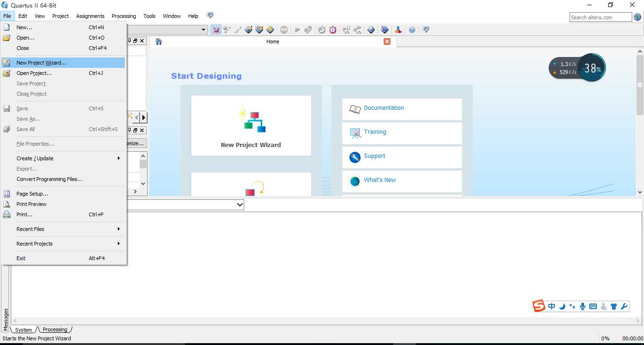This screenshot has width=644, height=345.
Task: Open the Support link
Action: click(x=374, y=156)
